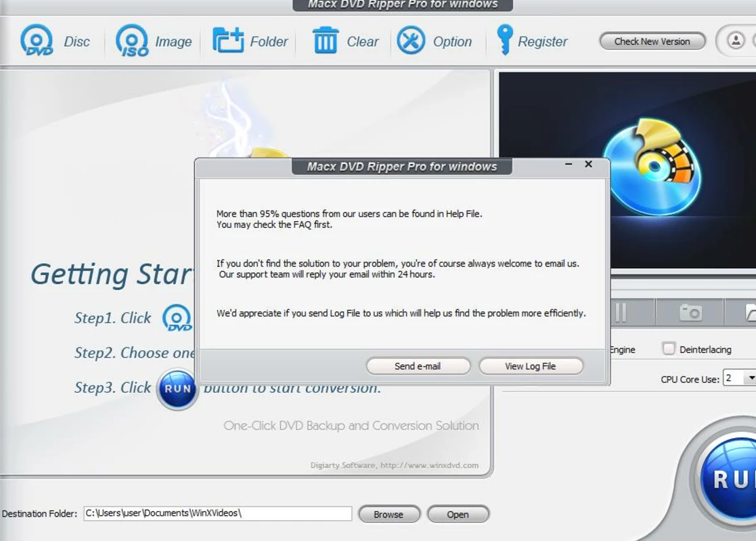
Task: Click the Send e-mail button
Action: [418, 366]
